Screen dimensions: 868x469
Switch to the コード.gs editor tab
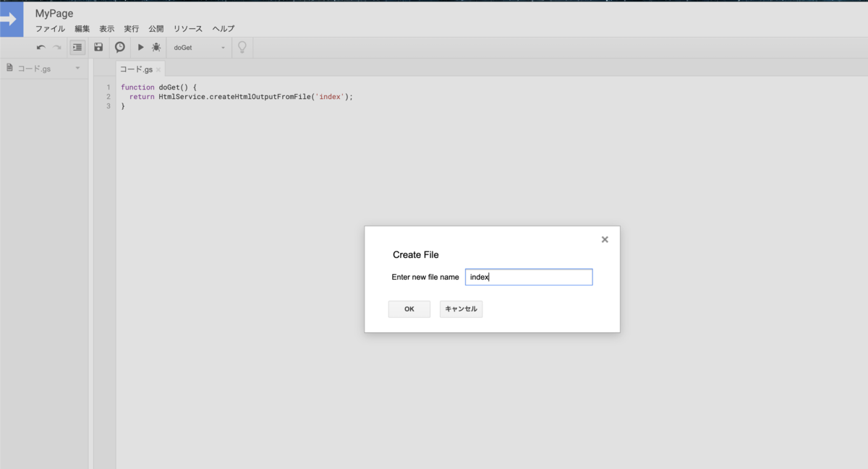click(136, 69)
